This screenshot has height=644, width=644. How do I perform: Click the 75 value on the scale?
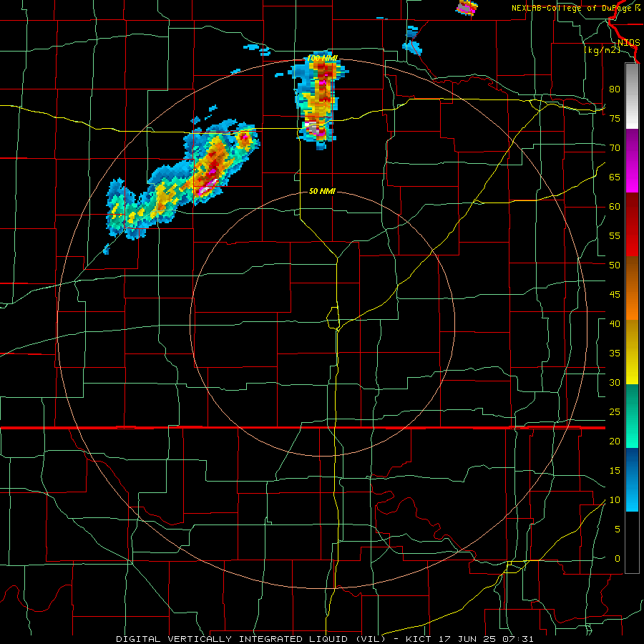(x=615, y=119)
